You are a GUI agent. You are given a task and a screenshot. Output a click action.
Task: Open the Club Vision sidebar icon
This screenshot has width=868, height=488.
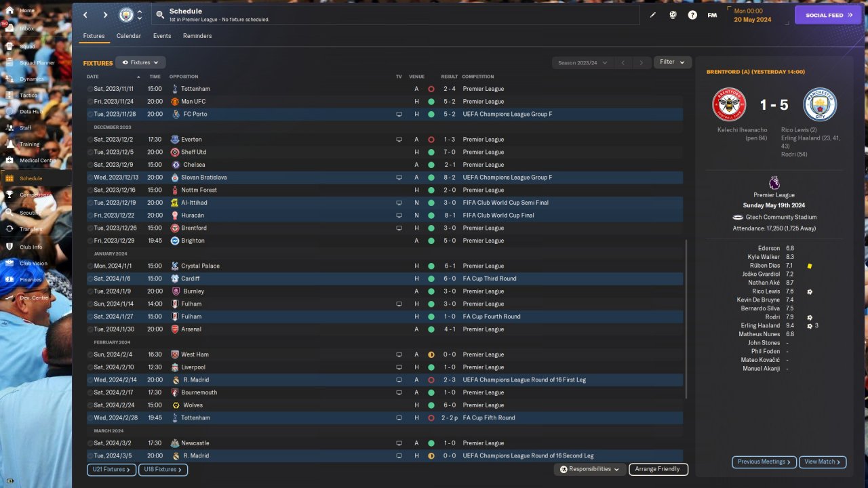pyautogui.click(x=9, y=264)
